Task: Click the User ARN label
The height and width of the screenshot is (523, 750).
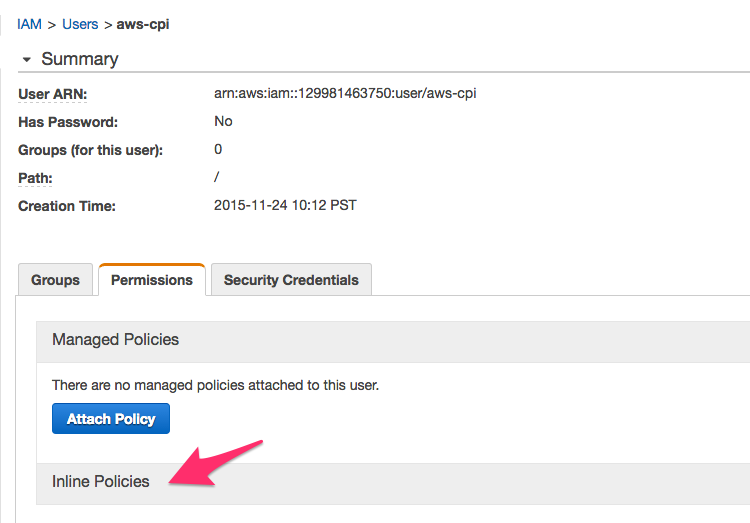Action: pos(53,94)
